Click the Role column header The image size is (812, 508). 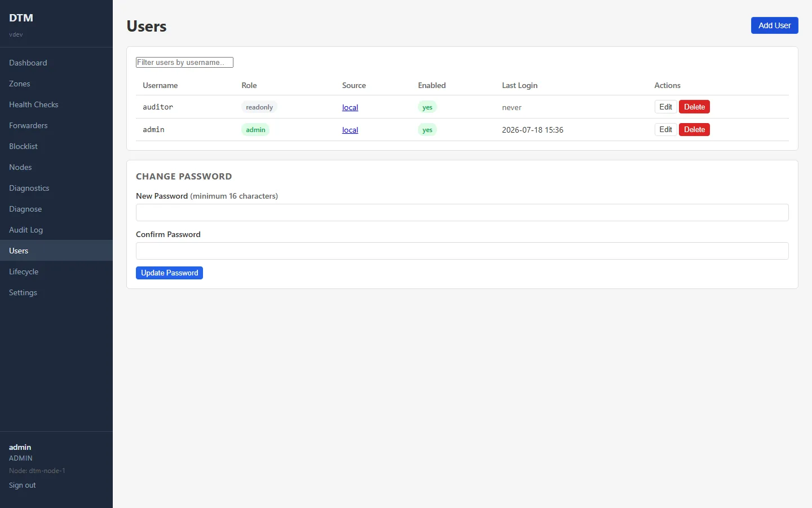[x=249, y=85]
